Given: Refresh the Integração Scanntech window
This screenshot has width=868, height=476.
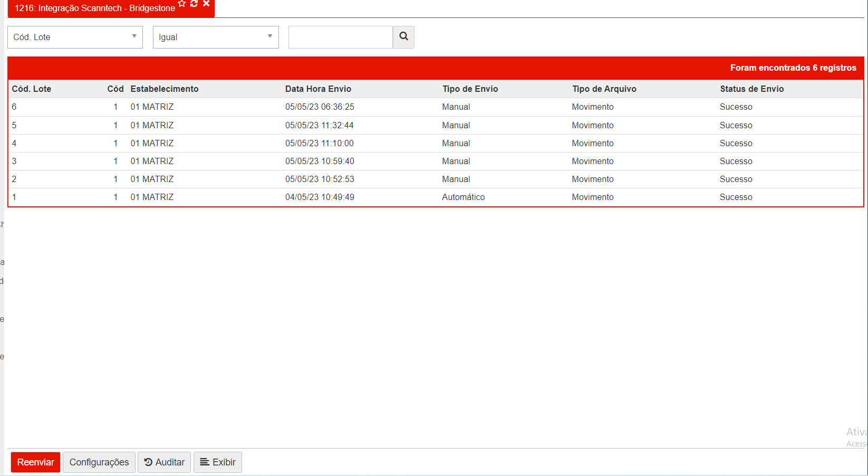Looking at the screenshot, I should [194, 4].
